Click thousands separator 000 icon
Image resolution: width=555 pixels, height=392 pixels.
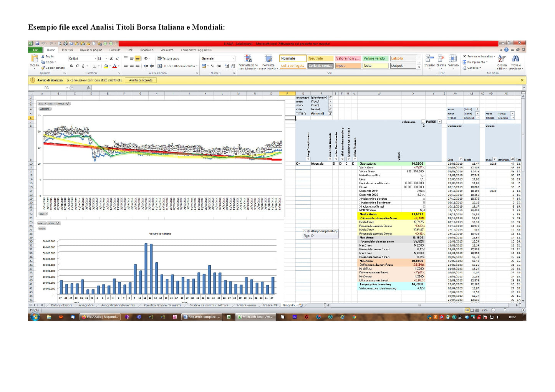[x=219, y=66]
